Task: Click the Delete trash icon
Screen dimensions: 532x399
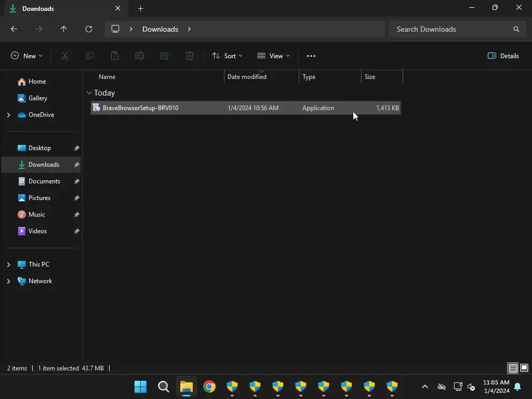Action: click(x=190, y=56)
